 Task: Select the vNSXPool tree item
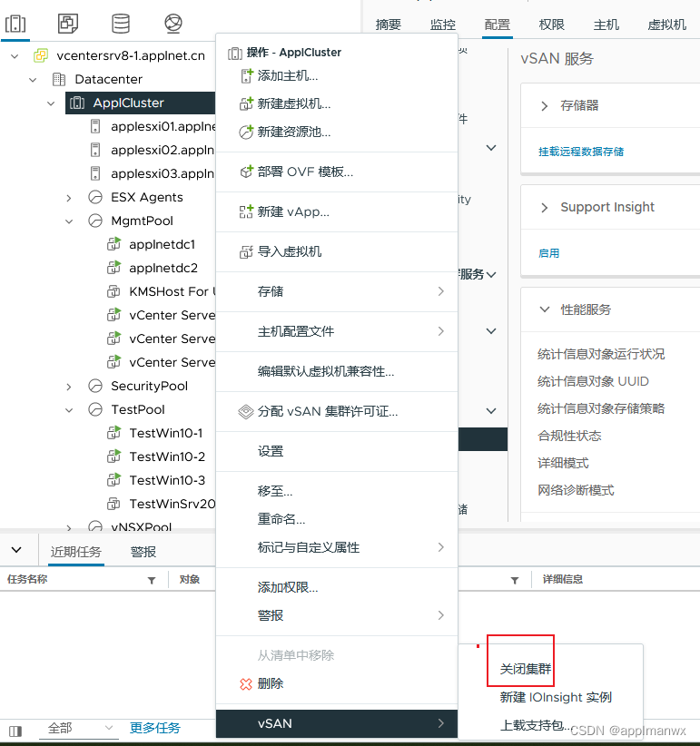(x=141, y=525)
